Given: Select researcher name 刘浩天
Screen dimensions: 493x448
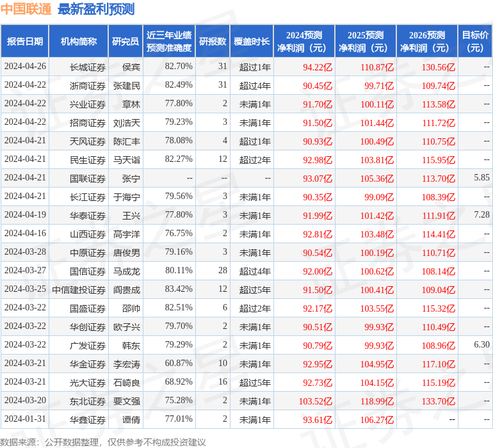Looking at the screenshot, I should click(x=127, y=123).
